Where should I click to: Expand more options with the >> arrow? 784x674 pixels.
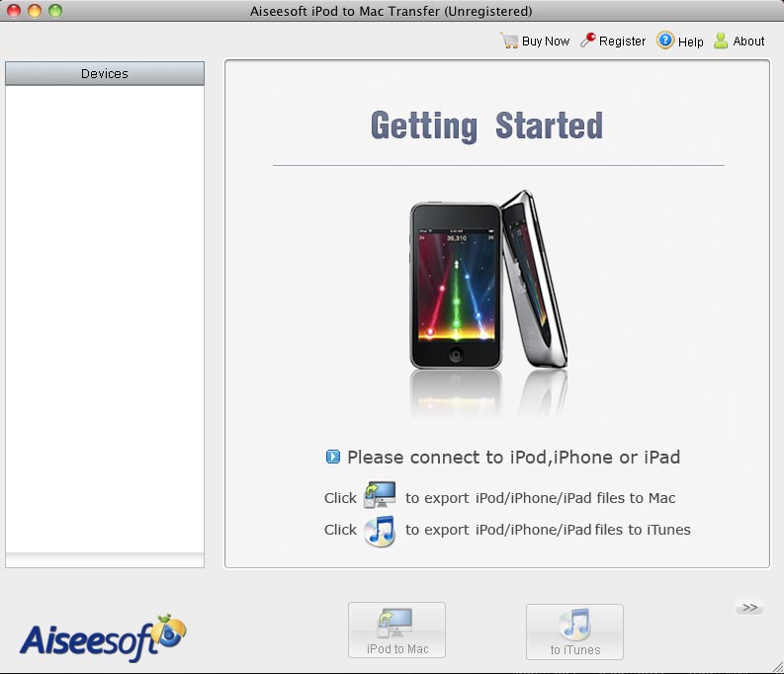tap(750, 608)
